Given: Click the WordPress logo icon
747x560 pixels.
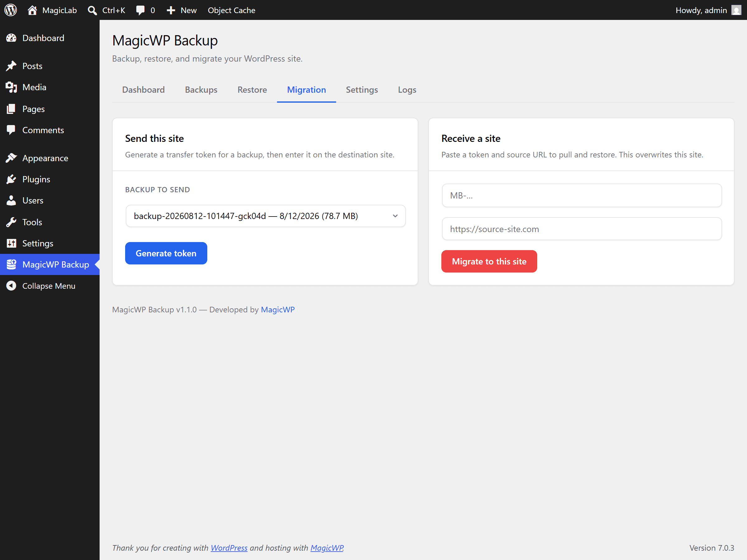Looking at the screenshot, I should [x=11, y=10].
